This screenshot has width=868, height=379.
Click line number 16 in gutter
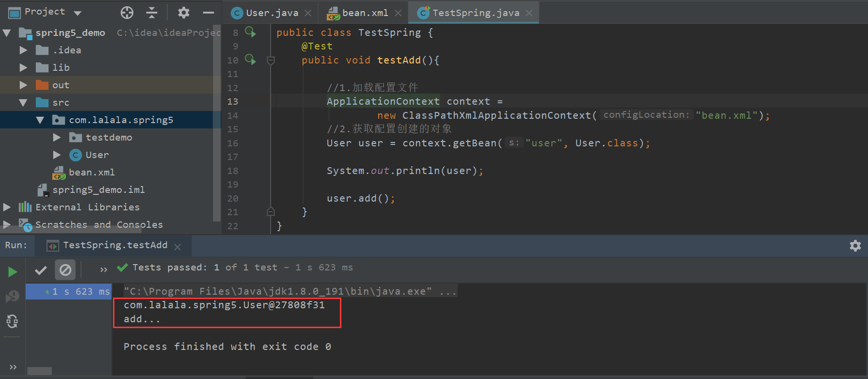tap(233, 143)
